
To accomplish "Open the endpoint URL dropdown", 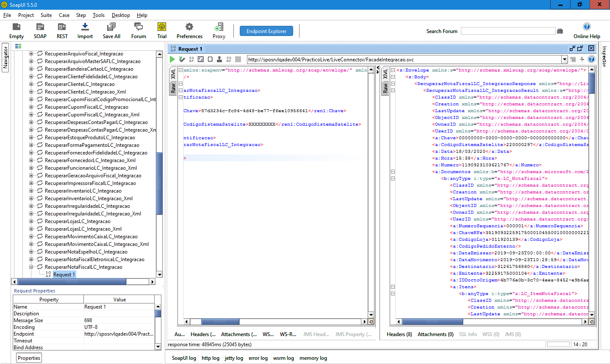I will pos(564,60).
